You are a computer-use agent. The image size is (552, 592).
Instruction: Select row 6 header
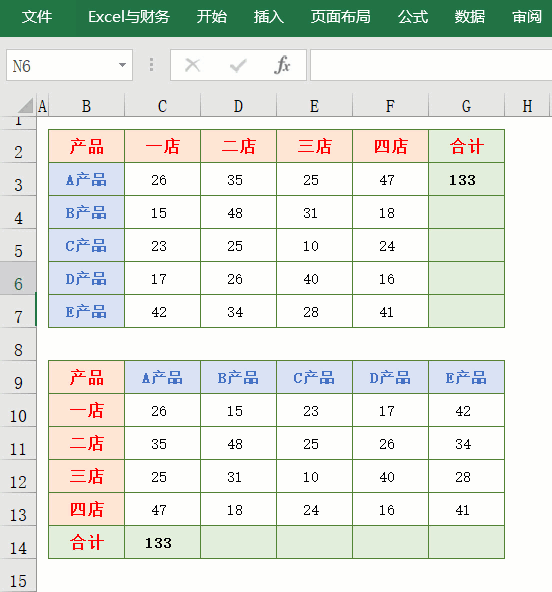click(18, 279)
